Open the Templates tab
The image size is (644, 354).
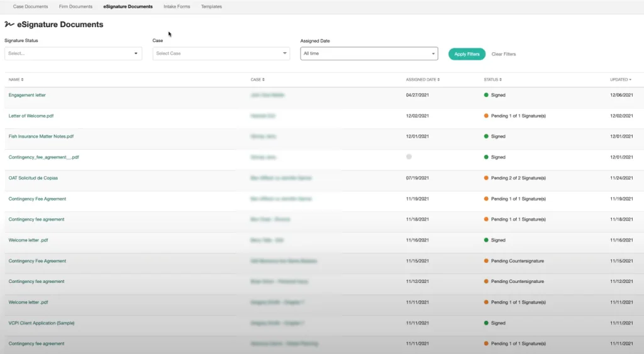211,7
